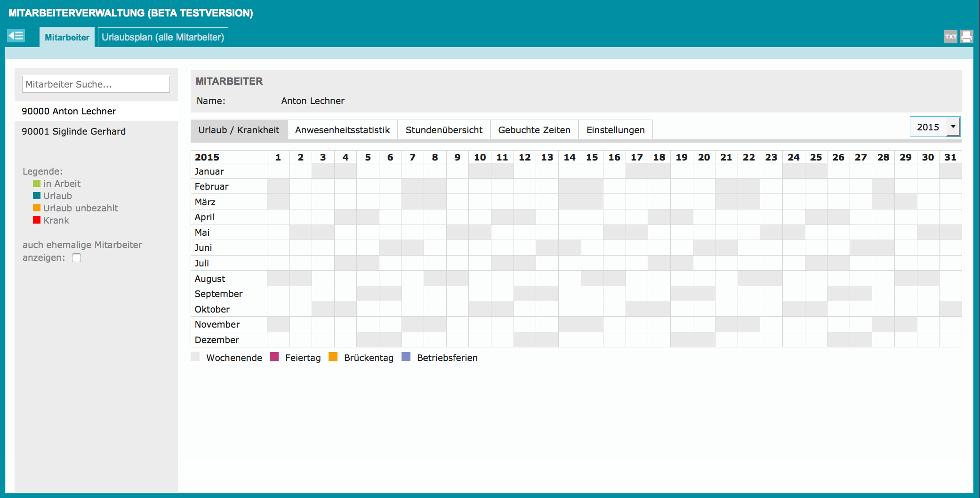980x498 pixels.
Task: Click the pink Feiertag legend swatch
Action: 274,357
